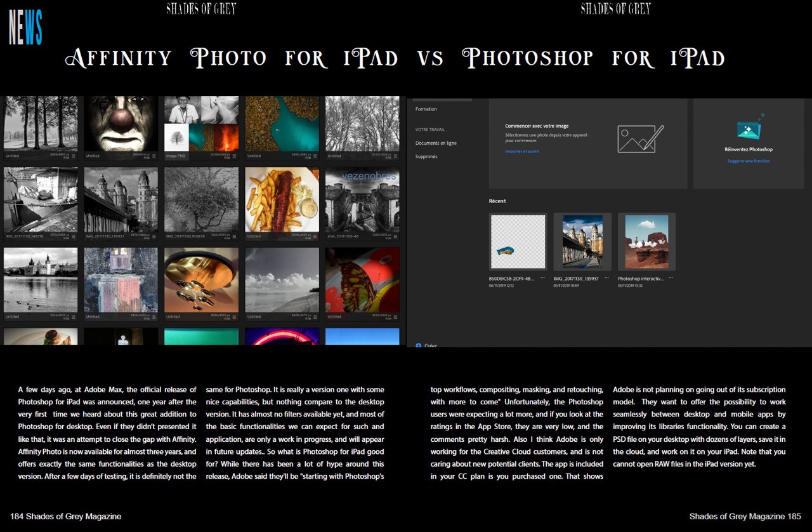
Task: Open the Affinity IMG_20171130_135937 tile menu icon
Action: coord(154,236)
